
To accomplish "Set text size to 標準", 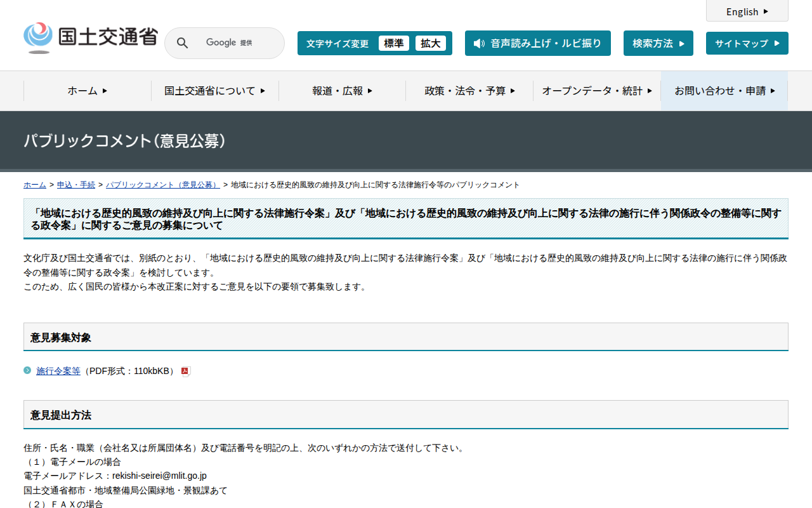I will point(394,43).
